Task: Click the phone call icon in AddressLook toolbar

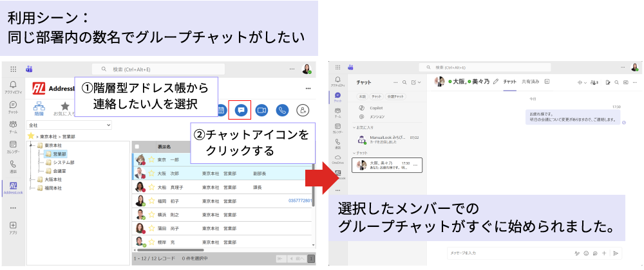Action: coord(281,110)
